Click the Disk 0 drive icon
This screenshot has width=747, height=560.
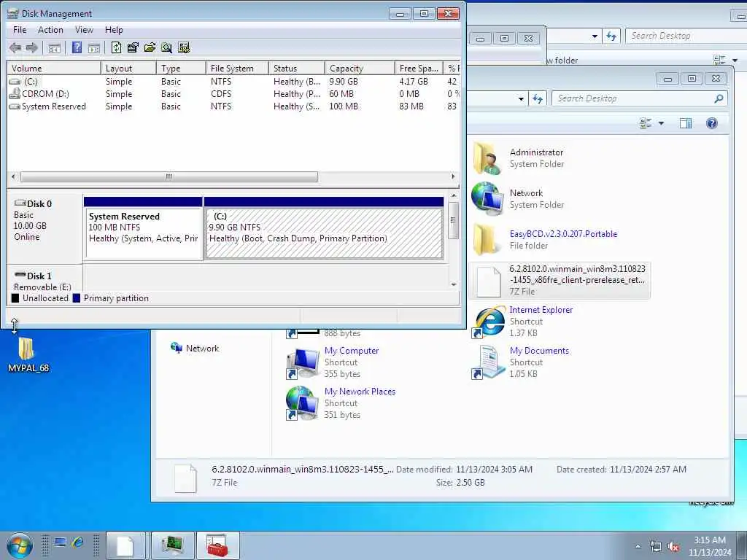click(20, 203)
